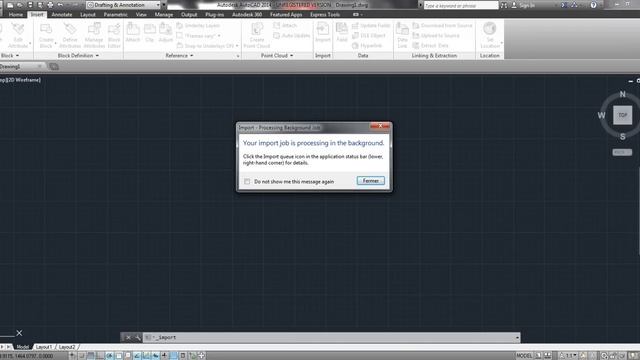The image size is (640, 360).
Task: Click Download from Source
Action: click(x=442, y=25)
